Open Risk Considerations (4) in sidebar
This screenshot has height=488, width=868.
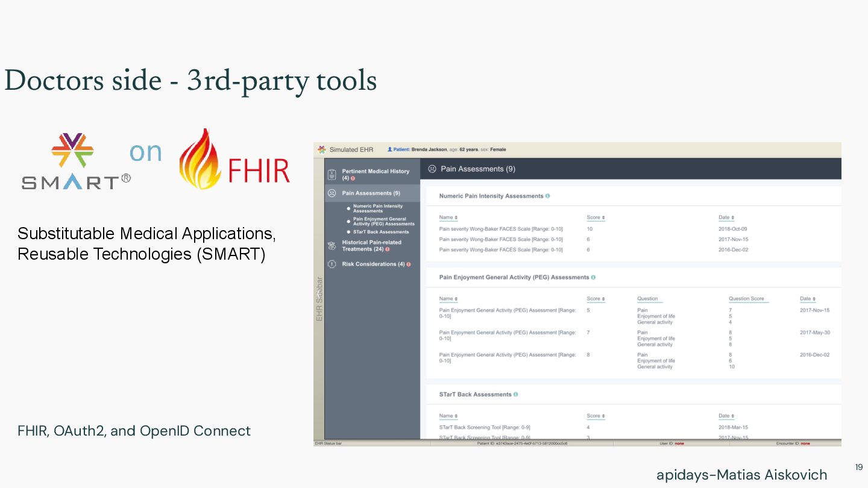tap(372, 264)
